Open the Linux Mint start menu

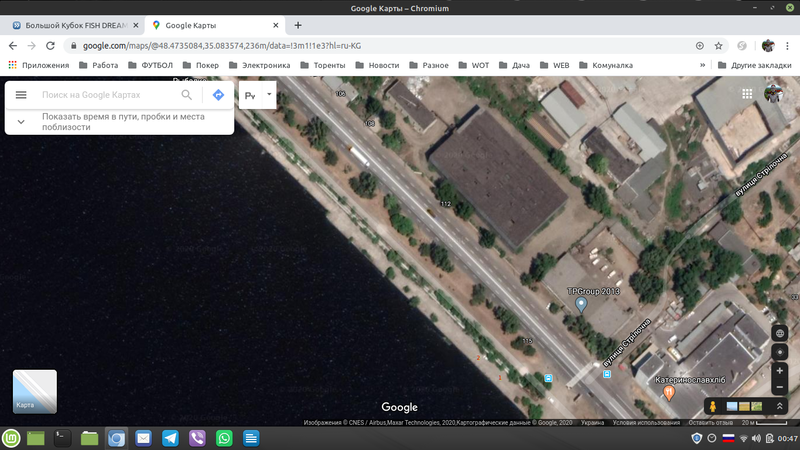tap(11, 438)
